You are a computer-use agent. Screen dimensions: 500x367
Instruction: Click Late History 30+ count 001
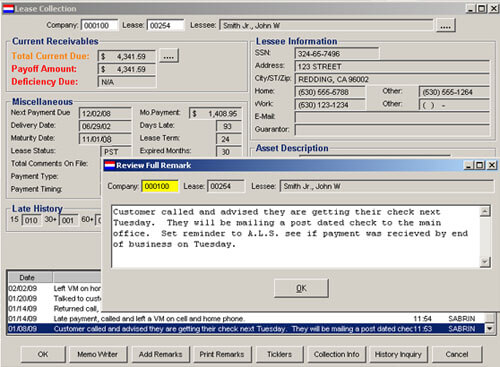(68, 220)
